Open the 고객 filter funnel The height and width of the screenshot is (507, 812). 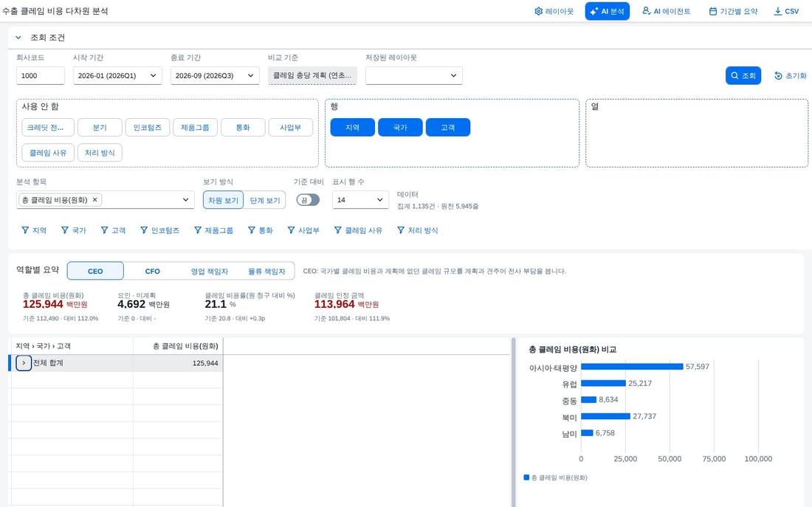click(x=113, y=230)
